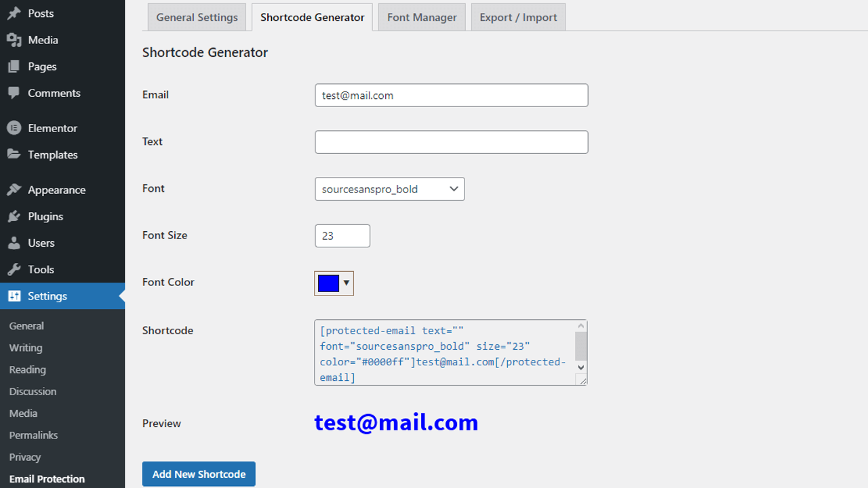Switch to the General Settings tab
Image resolution: width=868 pixels, height=488 pixels.
(x=197, y=17)
